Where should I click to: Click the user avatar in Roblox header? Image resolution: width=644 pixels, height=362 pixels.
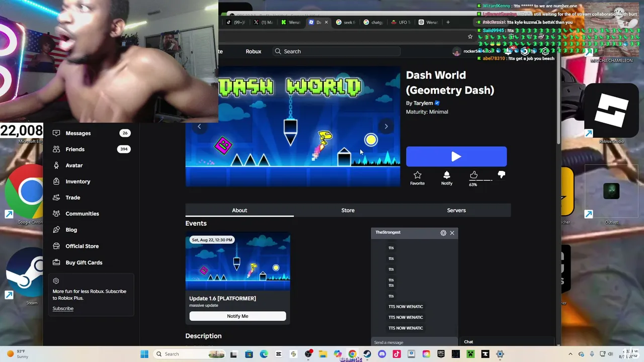[x=456, y=51]
